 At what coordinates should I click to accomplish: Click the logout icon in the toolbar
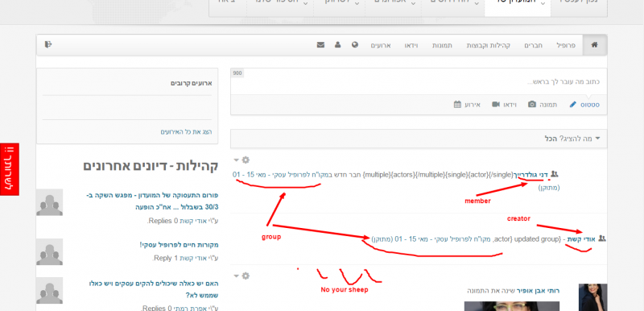[x=48, y=44]
